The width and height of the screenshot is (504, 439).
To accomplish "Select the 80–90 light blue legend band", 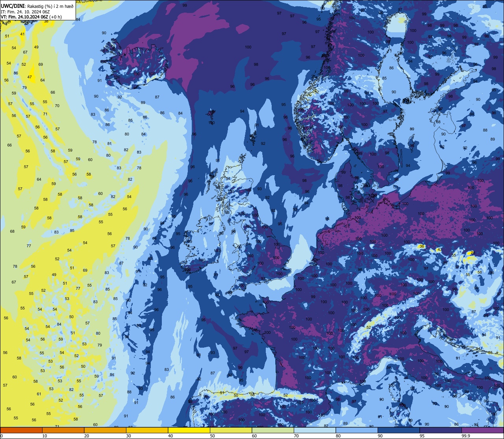I will pos(357,430).
